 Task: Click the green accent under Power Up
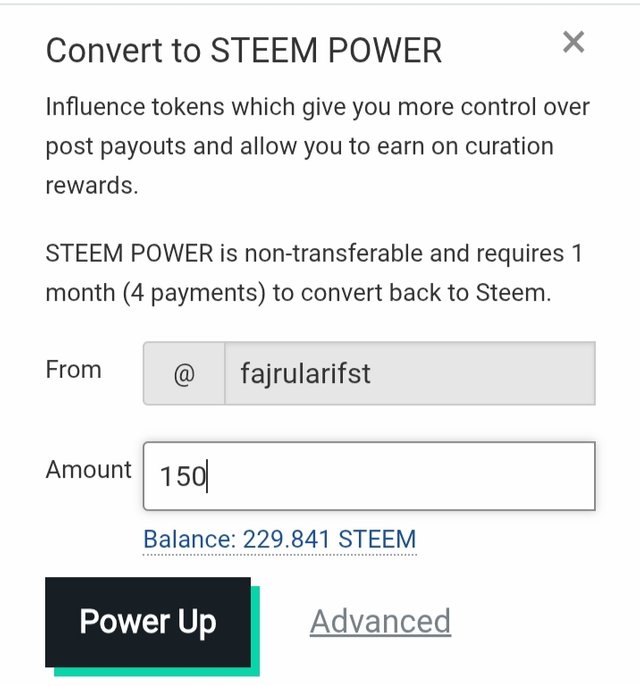pos(157,672)
